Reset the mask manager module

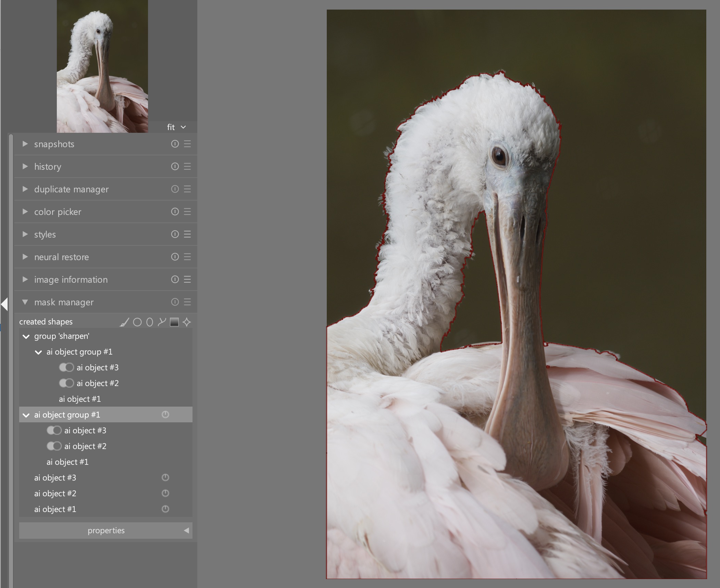point(175,302)
